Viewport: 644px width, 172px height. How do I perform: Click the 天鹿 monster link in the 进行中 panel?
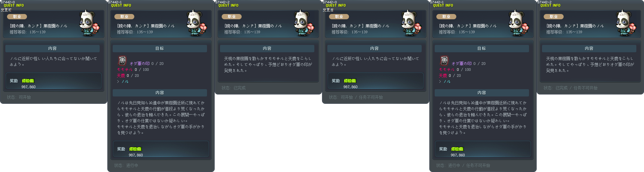(121, 76)
